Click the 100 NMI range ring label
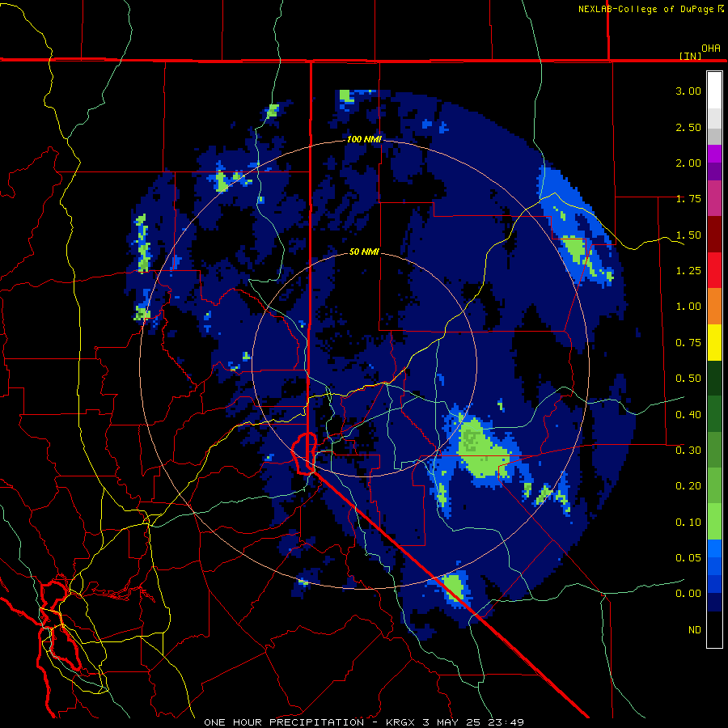728x728 pixels. (364, 139)
